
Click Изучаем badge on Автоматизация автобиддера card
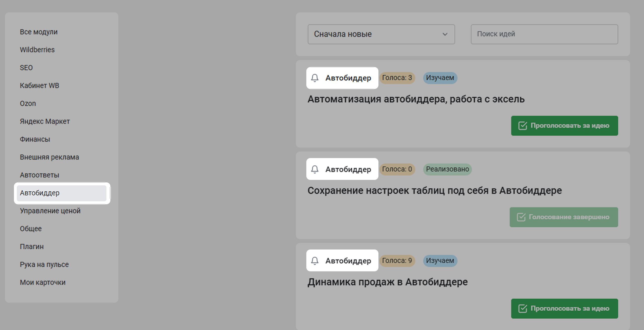pyautogui.click(x=440, y=78)
